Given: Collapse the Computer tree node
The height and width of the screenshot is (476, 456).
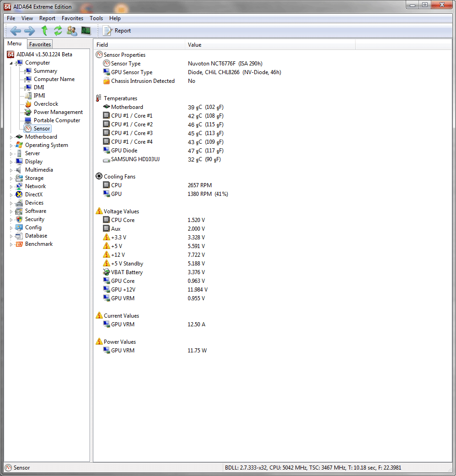Looking at the screenshot, I should (11, 63).
